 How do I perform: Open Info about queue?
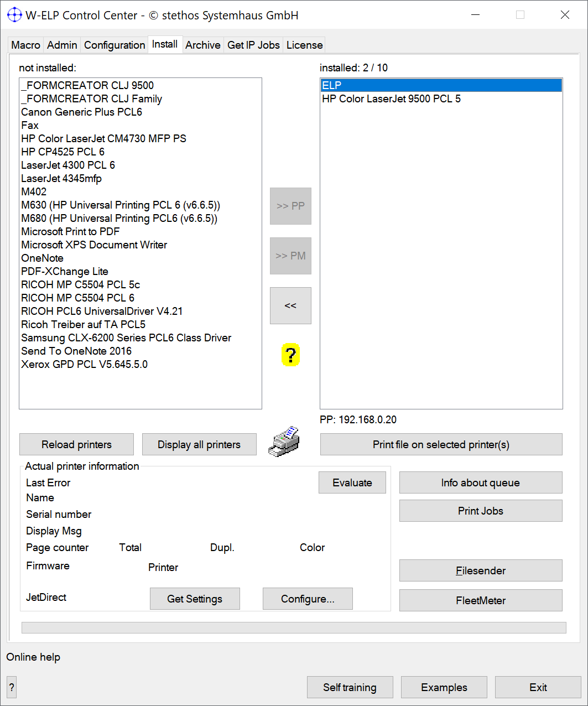coord(481,482)
